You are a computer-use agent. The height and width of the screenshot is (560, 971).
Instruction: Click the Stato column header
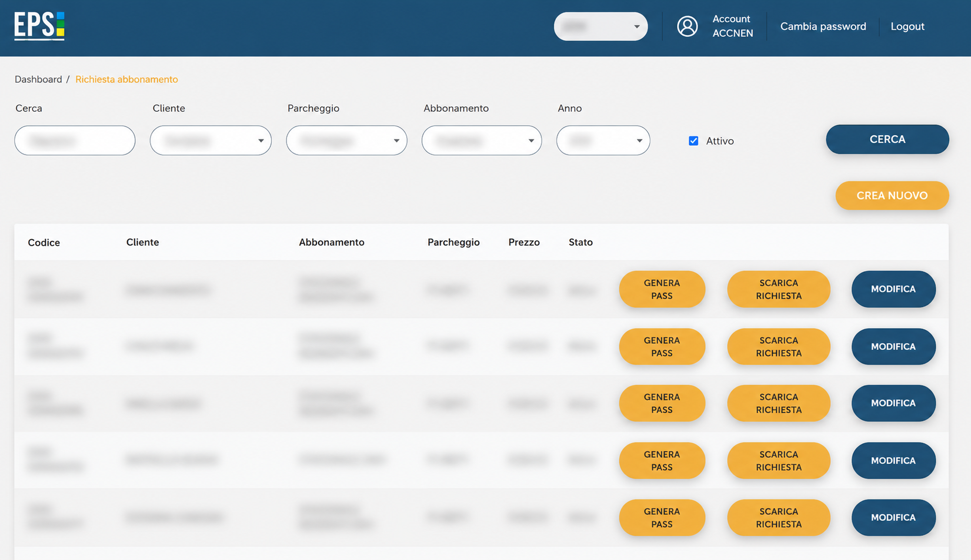coord(580,242)
